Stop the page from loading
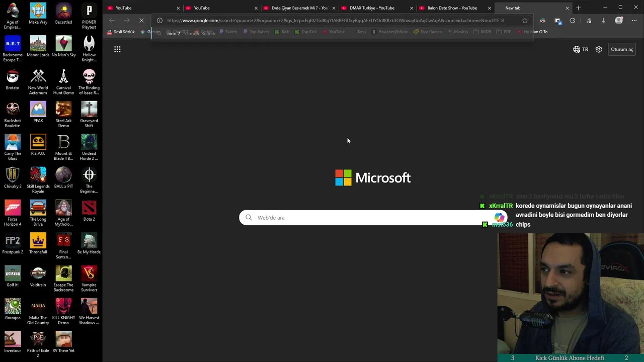644x362 pixels. [141, 21]
